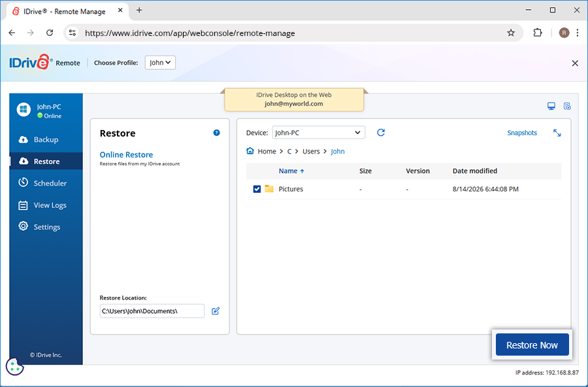This screenshot has width=588, height=387.
Task: Edit the restore location
Action: point(215,311)
